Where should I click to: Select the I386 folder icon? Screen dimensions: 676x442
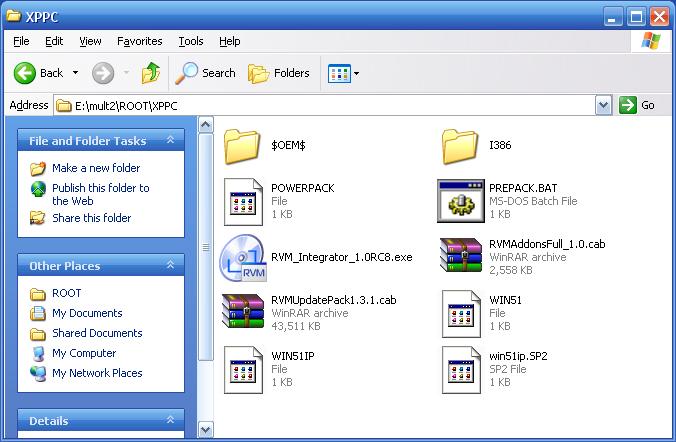pos(460,146)
